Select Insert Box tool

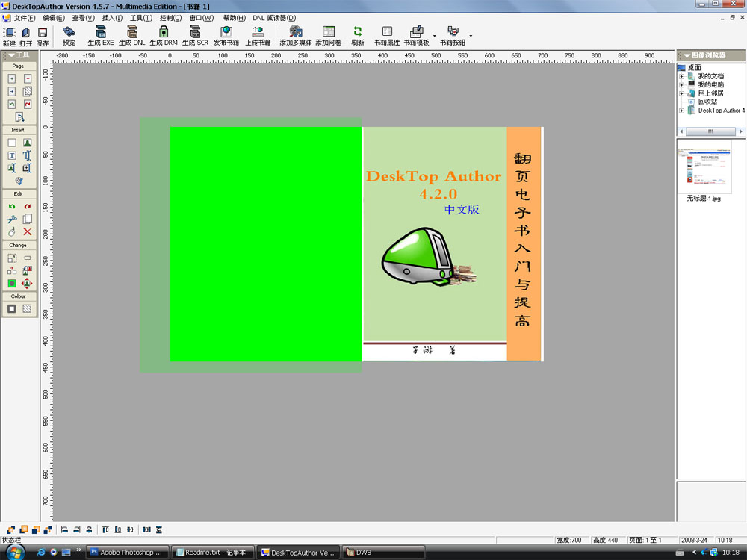(12, 143)
